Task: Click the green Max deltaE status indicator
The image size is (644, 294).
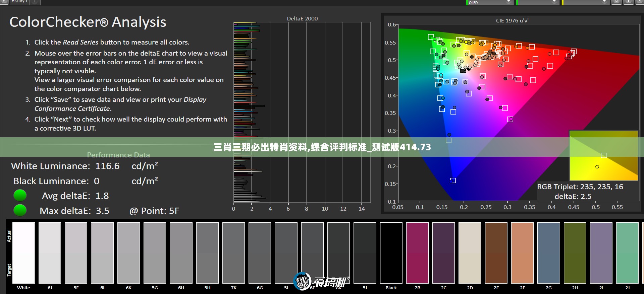Action: [x=20, y=210]
